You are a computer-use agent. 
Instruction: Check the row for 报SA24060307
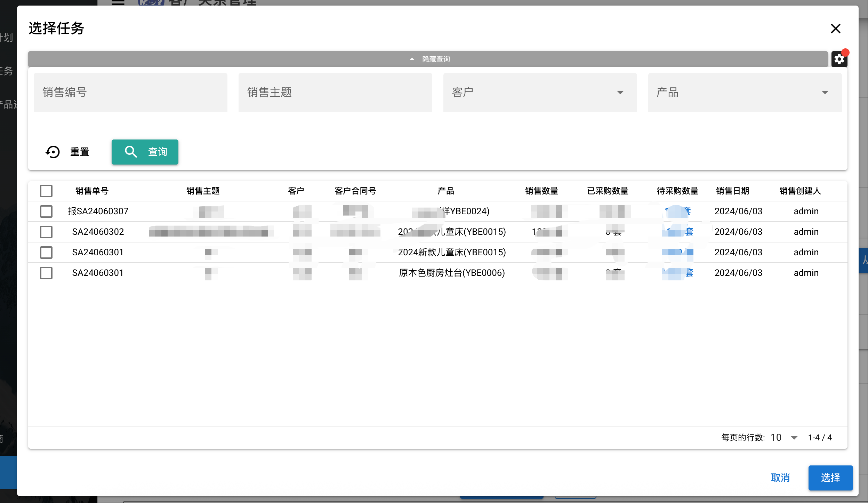click(x=46, y=211)
